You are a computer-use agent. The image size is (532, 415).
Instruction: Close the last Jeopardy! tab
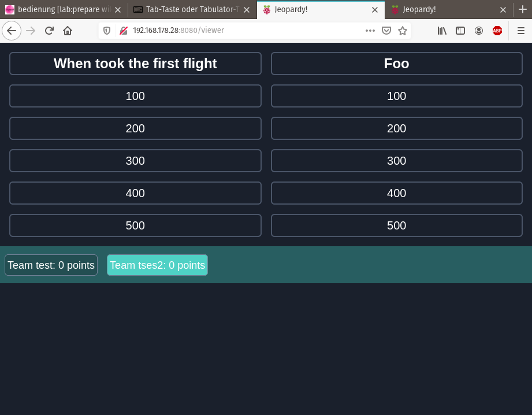pyautogui.click(x=503, y=10)
